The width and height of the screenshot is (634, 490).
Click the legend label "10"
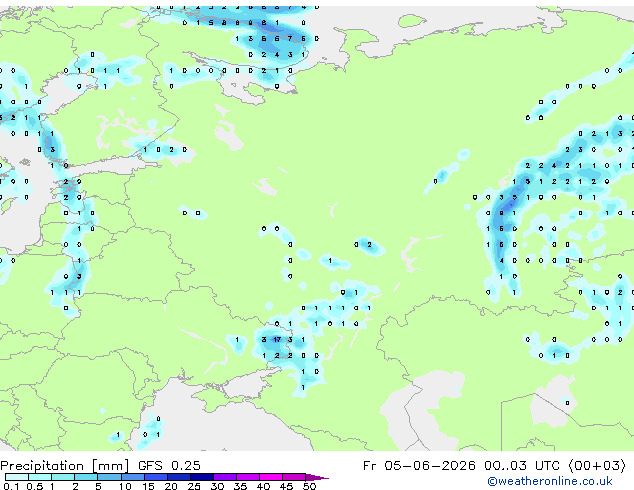tap(125, 486)
